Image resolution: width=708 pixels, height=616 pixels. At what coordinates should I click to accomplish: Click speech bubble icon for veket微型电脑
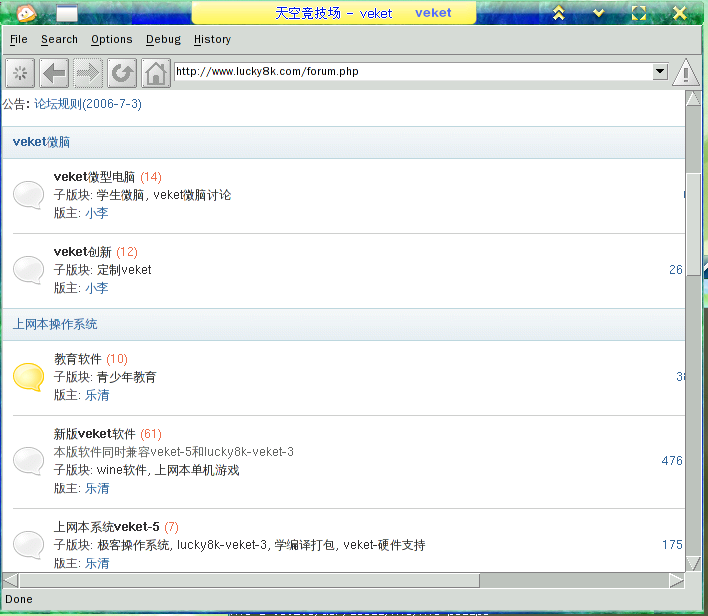pos(28,195)
